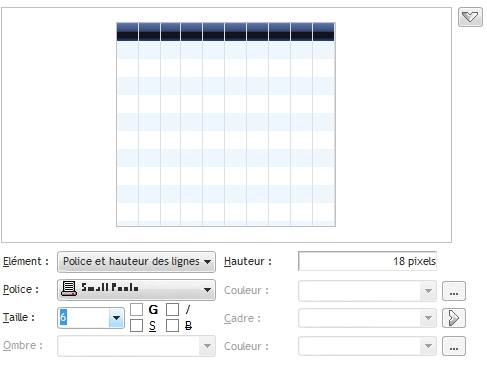Enable the italic checkbox

[x=172, y=309]
